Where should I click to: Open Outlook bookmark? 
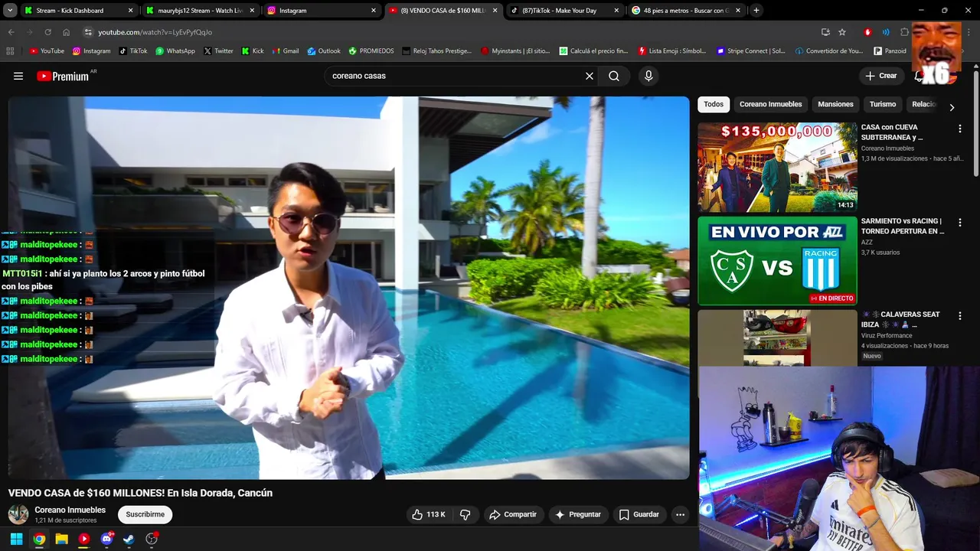324,51
